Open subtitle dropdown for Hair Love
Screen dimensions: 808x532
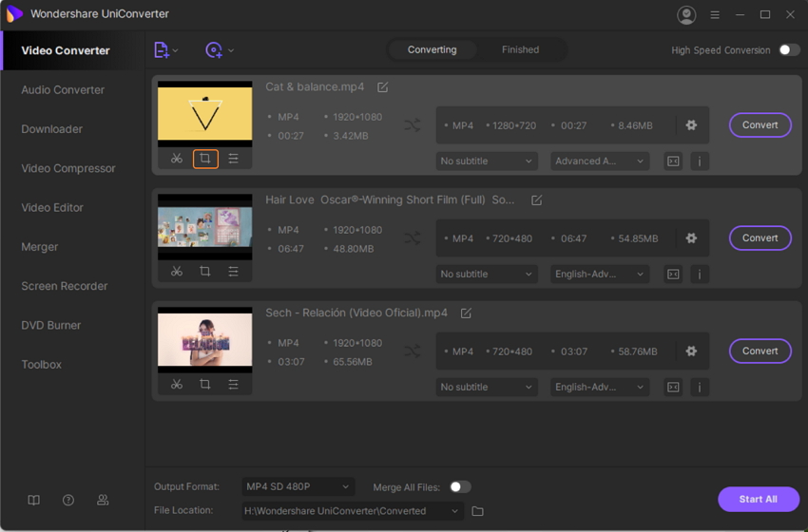tap(487, 274)
